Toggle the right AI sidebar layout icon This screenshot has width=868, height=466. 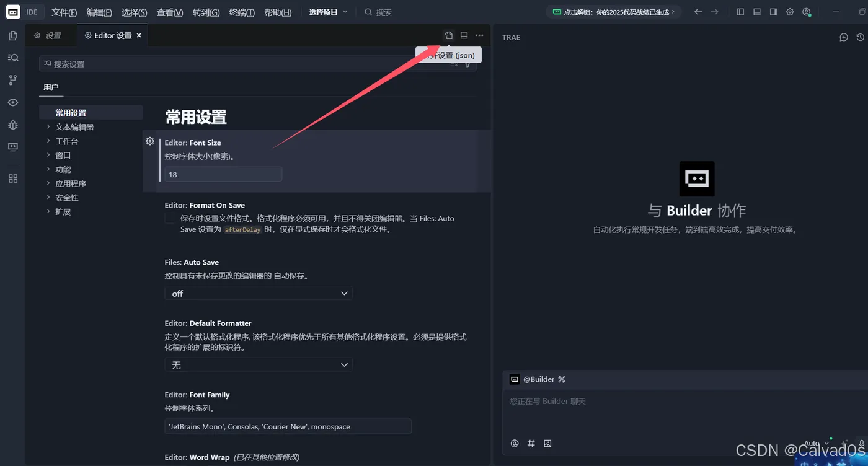click(x=773, y=12)
